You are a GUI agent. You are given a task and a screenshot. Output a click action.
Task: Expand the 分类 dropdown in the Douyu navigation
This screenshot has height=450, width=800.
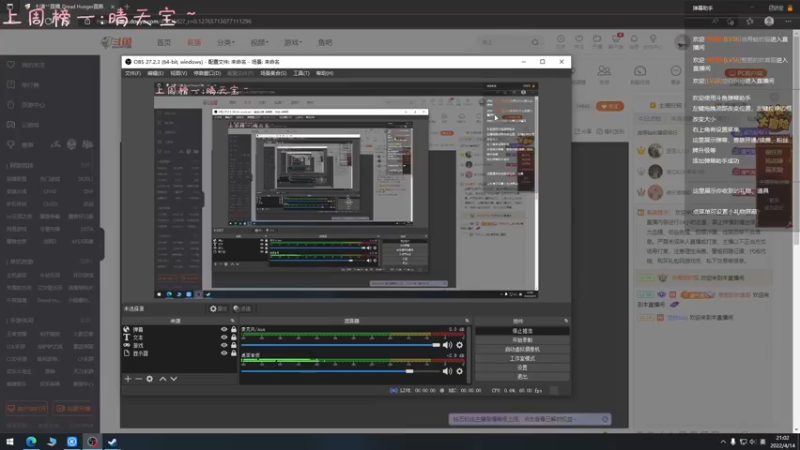(x=226, y=42)
